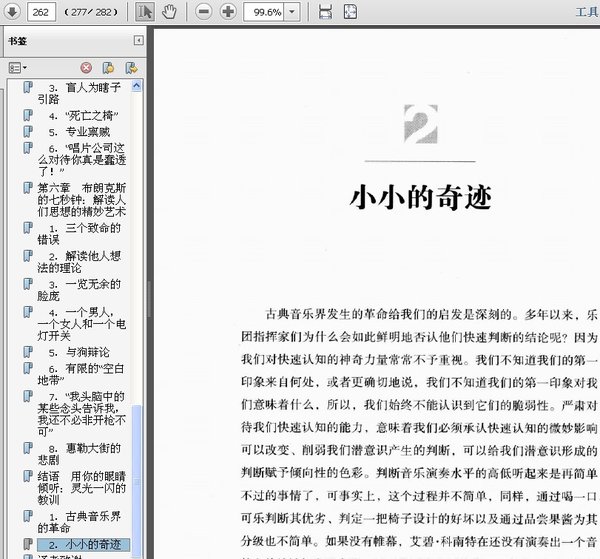Open bookmark 1. 三个致命的错误

click(79, 234)
